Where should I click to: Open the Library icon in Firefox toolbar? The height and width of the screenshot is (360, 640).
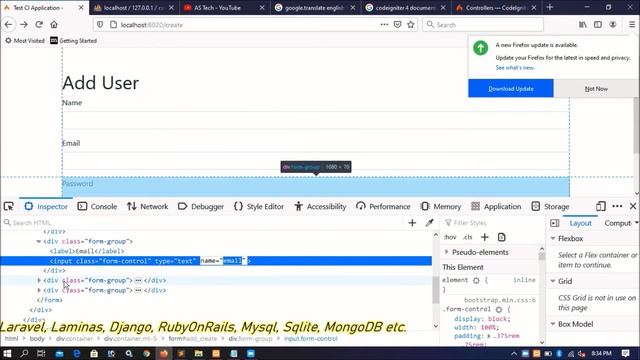click(582, 24)
